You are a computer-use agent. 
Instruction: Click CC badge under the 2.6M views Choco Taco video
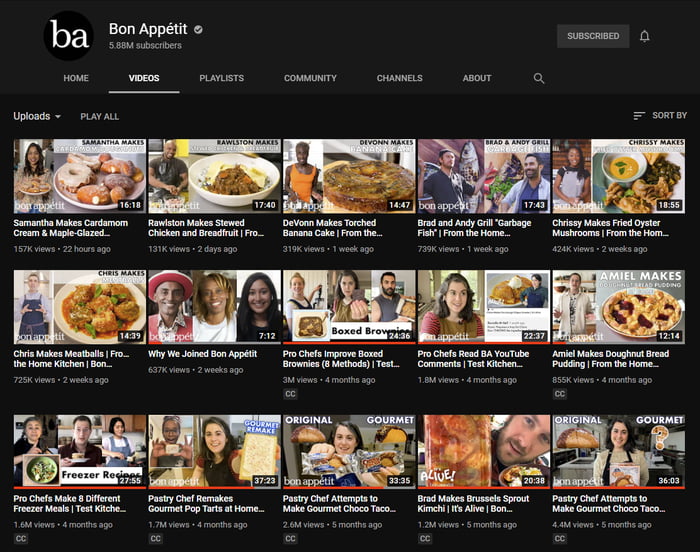[x=290, y=539]
